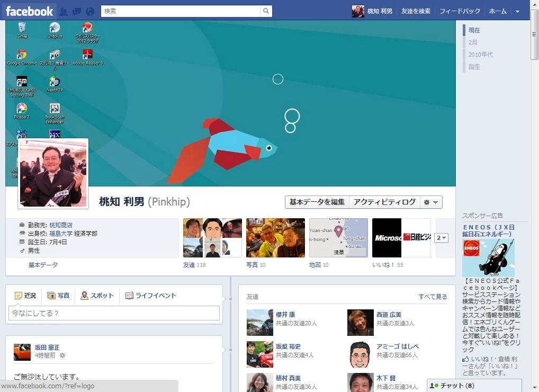This screenshot has width=539, height=392.
Task: Click the EMOBILE GP01 Setting Tool icon
Action: [x=21, y=87]
